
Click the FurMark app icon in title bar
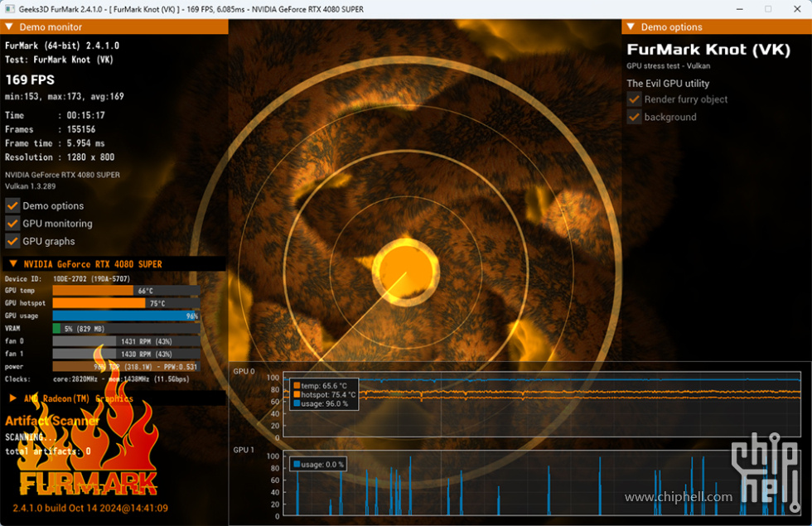click(9, 9)
